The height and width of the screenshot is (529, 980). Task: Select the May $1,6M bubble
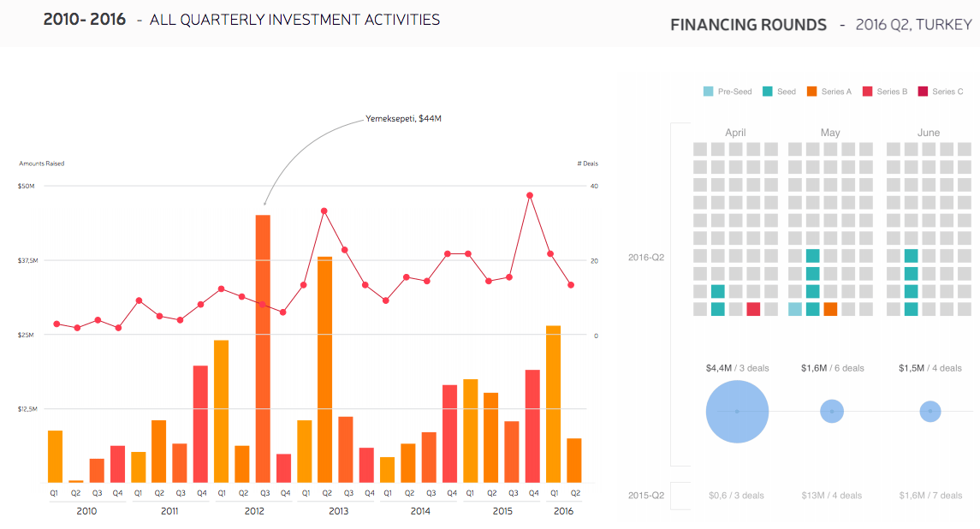coord(831,412)
